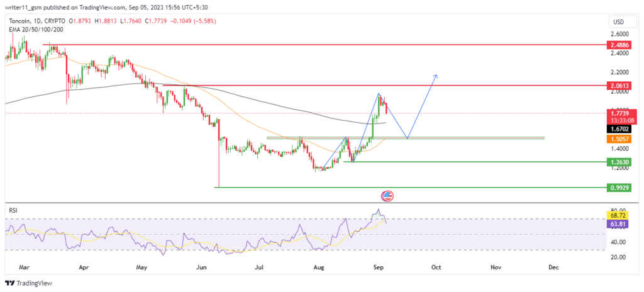
Task: Click the 2.0613 red price label
Action: tap(619, 86)
